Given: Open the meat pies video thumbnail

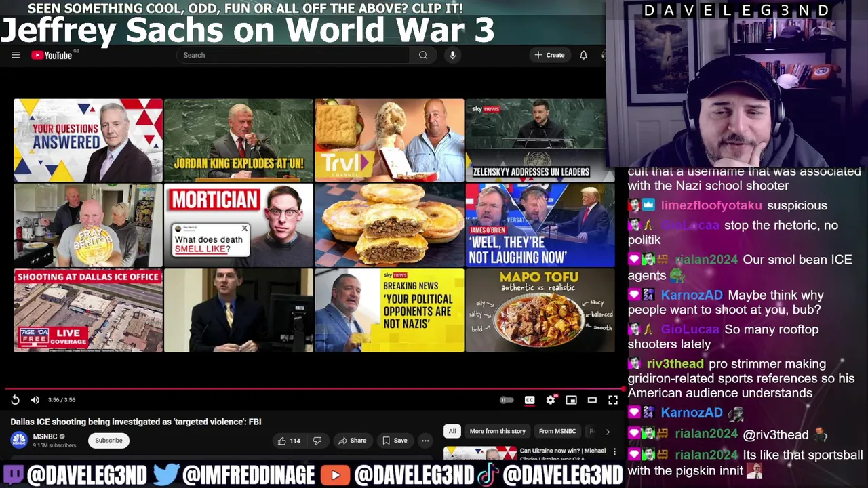Looking at the screenshot, I should click(x=389, y=225).
